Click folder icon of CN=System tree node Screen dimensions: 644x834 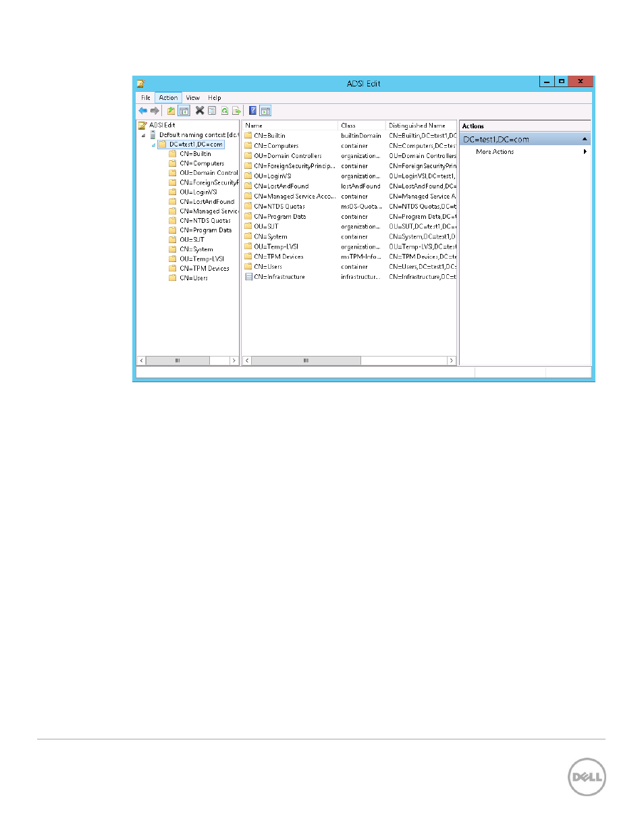coord(173,249)
